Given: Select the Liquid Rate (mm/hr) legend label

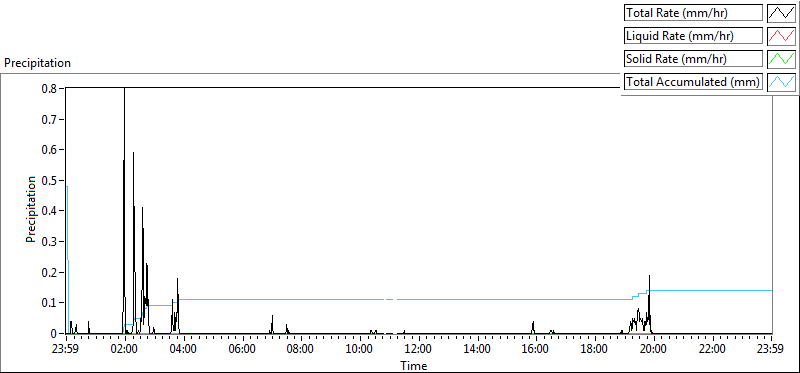Looking at the screenshot, I should pyautogui.click(x=693, y=36).
